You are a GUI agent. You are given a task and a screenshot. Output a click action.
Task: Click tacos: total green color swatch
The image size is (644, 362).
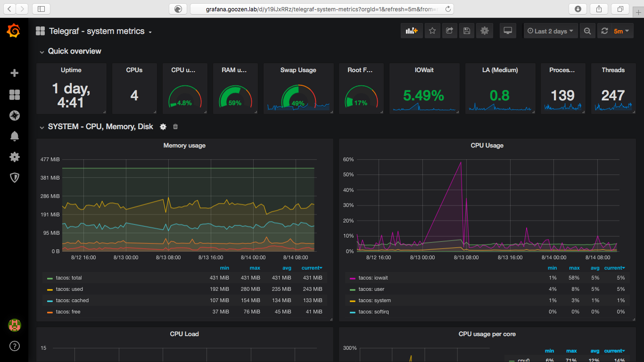click(50, 279)
